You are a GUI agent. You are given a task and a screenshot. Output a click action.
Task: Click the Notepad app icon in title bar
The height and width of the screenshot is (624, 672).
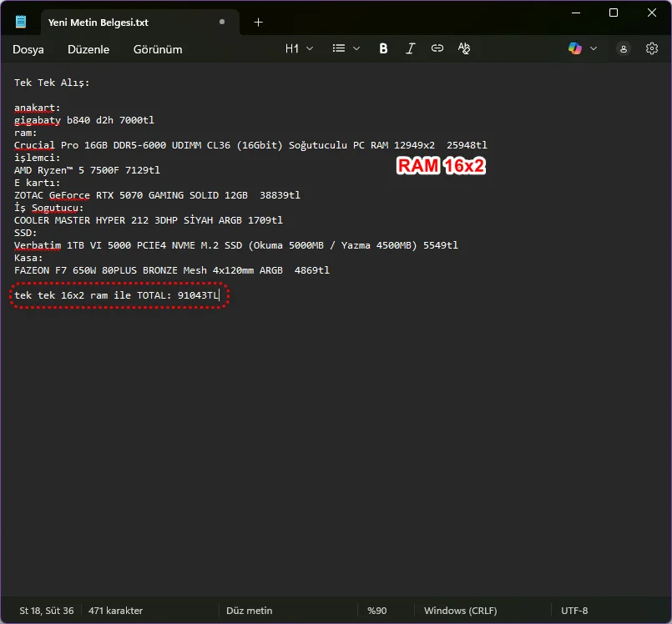[x=21, y=22]
